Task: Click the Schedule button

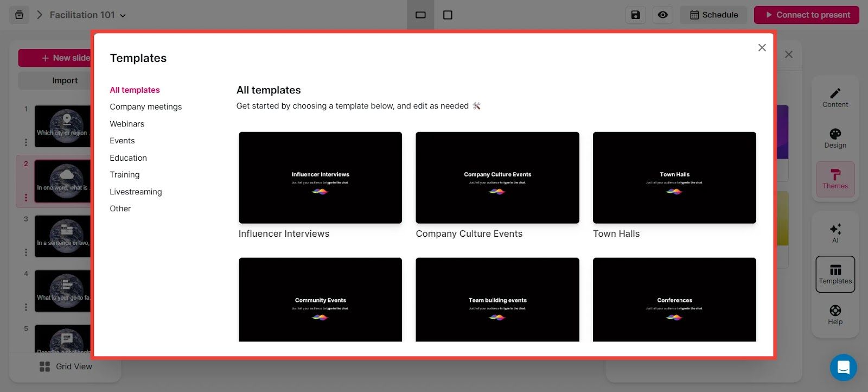Action: pyautogui.click(x=713, y=15)
